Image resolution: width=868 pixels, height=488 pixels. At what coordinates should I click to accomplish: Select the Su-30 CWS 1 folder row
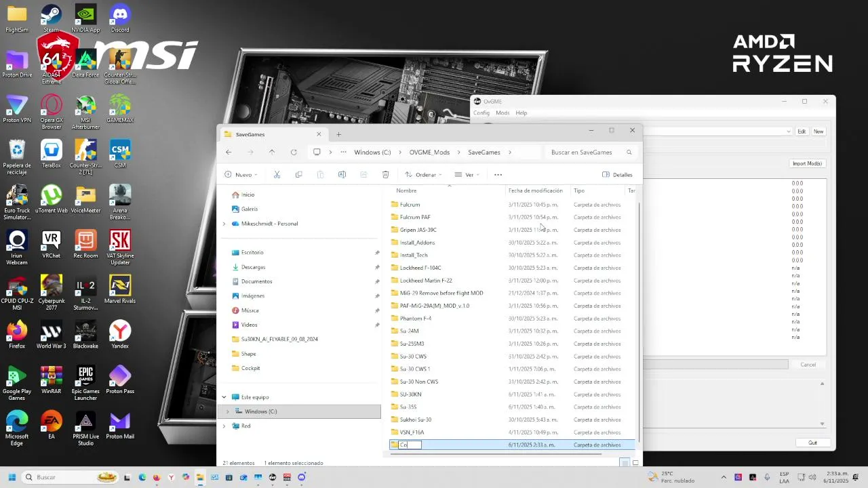512,369
